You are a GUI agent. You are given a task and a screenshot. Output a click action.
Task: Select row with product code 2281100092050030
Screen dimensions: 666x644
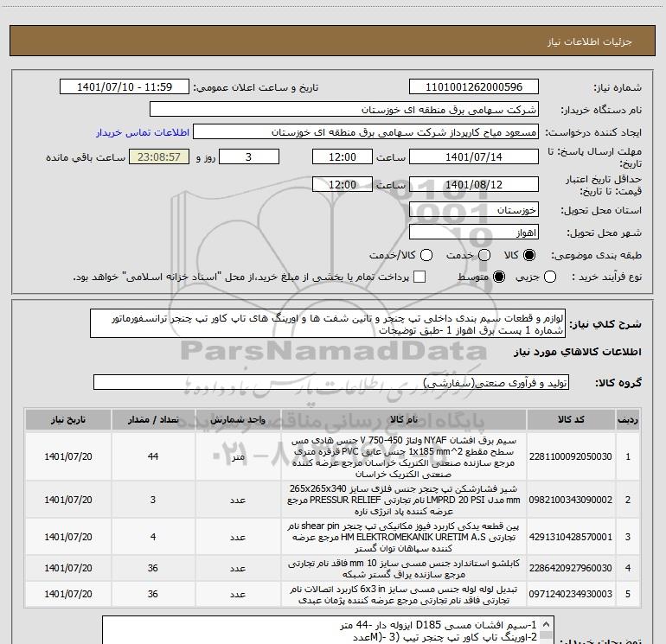coord(332,456)
